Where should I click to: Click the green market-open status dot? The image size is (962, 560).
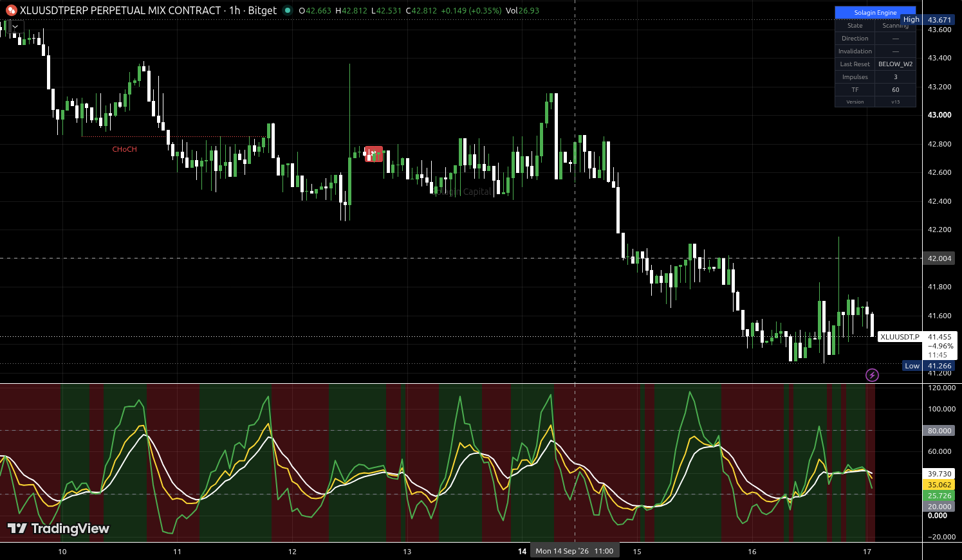tap(287, 10)
